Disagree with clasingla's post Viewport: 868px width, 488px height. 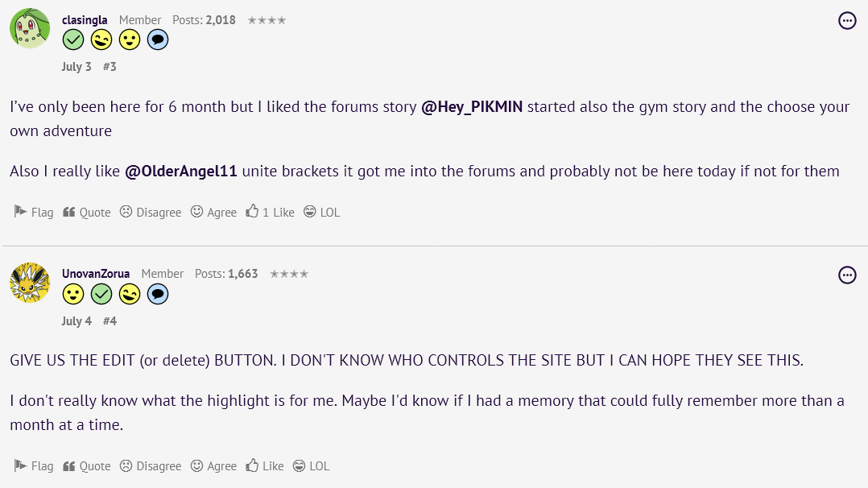(x=151, y=213)
